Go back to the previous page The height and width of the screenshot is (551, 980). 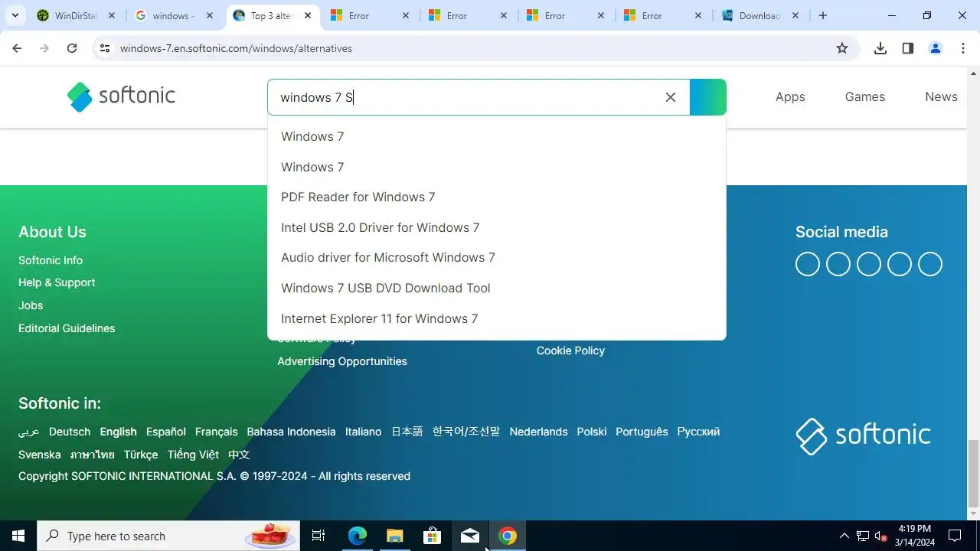pyautogui.click(x=17, y=48)
